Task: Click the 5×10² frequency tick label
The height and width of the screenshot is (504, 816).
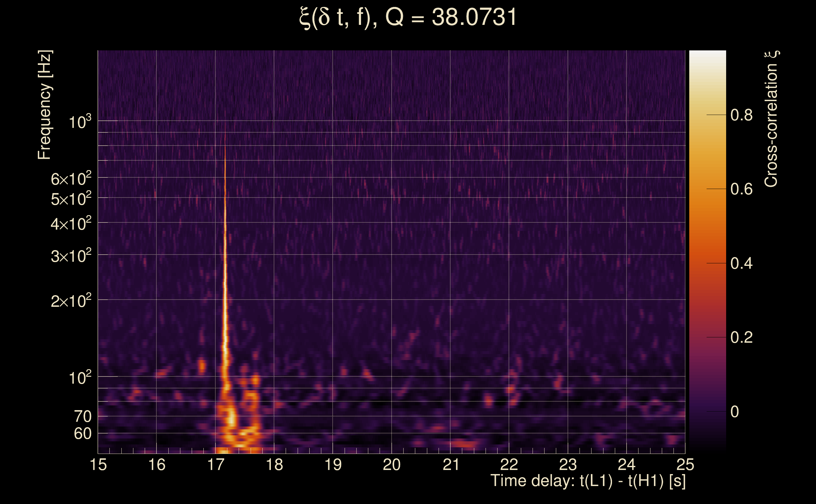Action: [x=71, y=199]
